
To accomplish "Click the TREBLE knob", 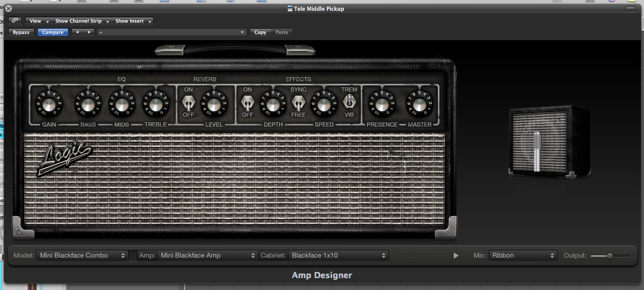I will tap(156, 105).
